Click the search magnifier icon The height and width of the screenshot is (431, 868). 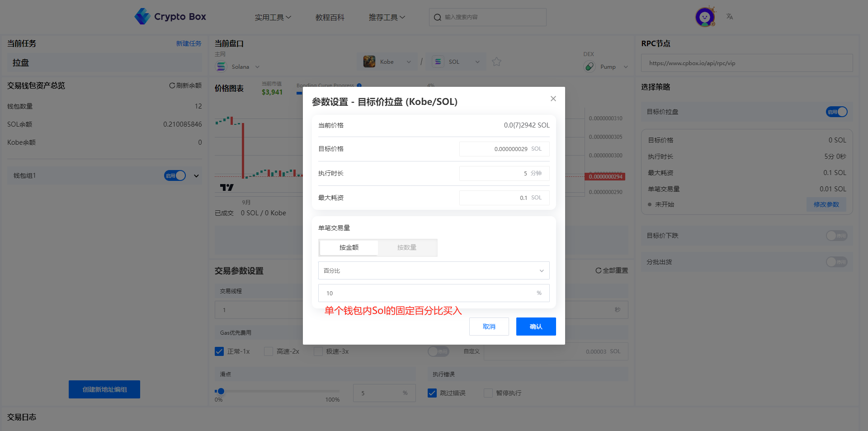click(x=437, y=17)
